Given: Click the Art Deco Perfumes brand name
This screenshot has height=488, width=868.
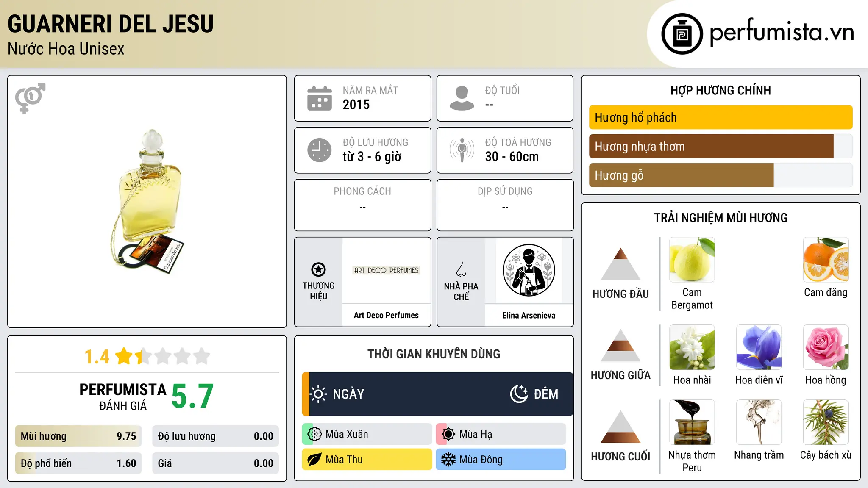Looking at the screenshot, I should [x=386, y=315].
